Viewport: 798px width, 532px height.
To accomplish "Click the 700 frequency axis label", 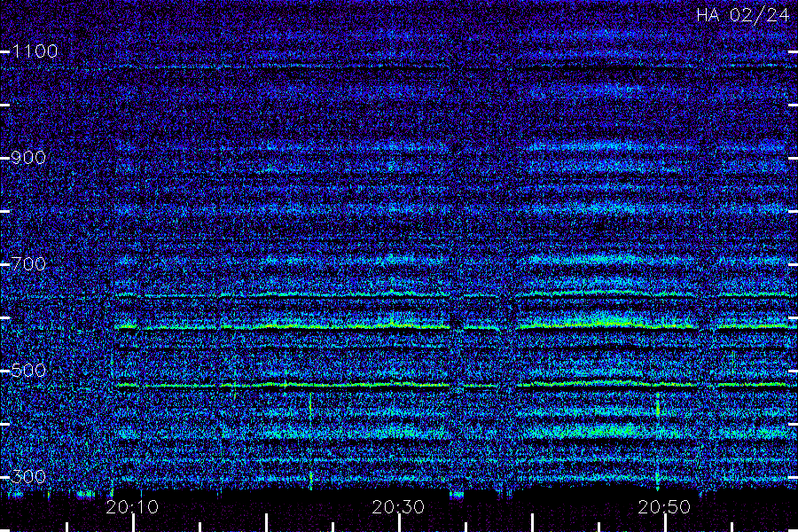I will (28, 263).
